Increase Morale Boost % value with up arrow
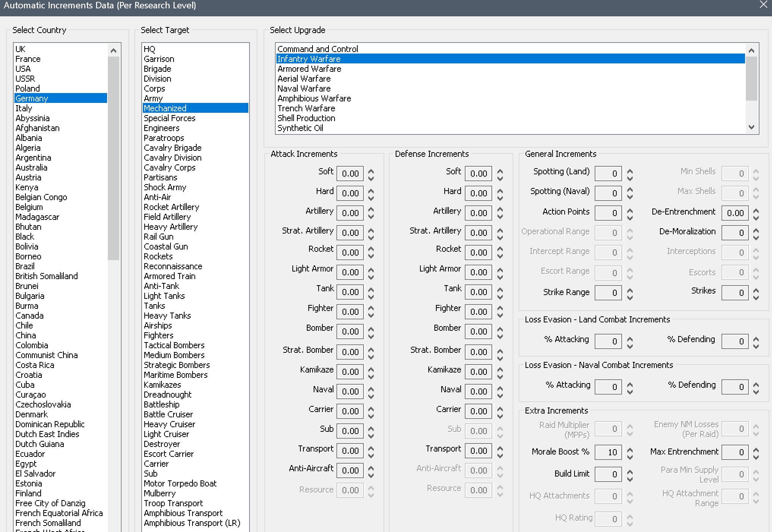This screenshot has height=532, width=772. 630,449
